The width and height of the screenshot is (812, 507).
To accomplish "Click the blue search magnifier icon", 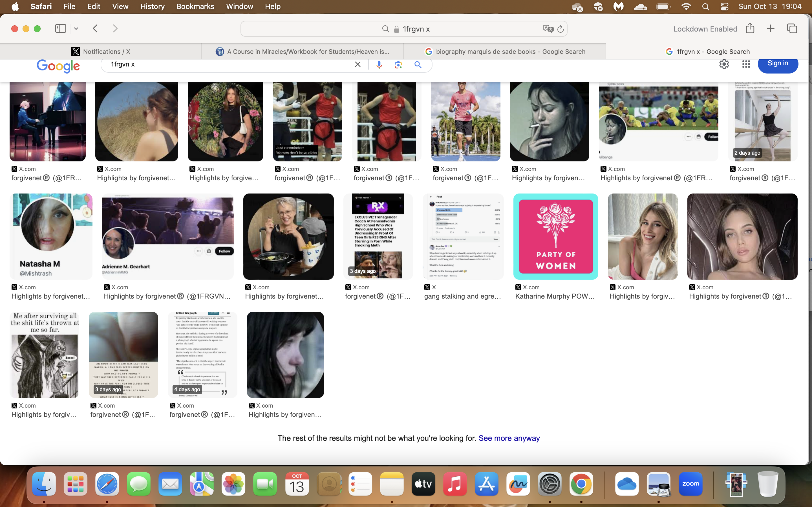I will pos(418,65).
